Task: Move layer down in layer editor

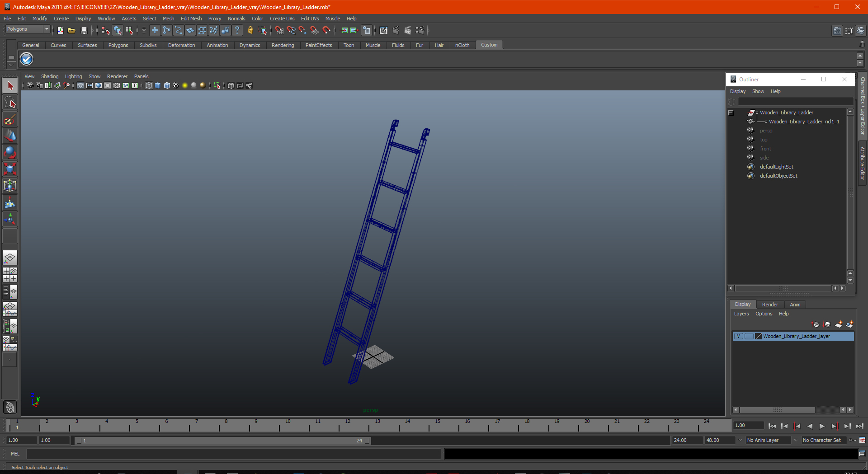Action: point(827,324)
